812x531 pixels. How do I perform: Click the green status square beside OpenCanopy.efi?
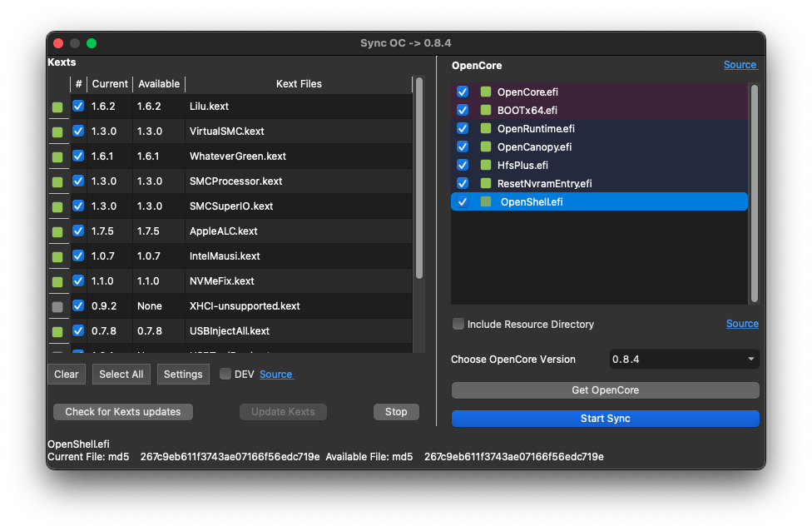point(486,146)
